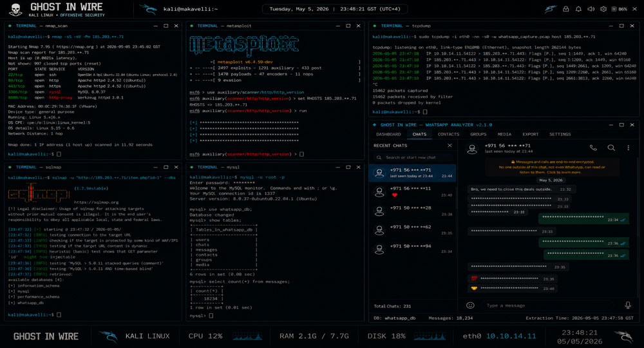
Task: Click the DISK 18% usage graph
Action: click(430, 336)
